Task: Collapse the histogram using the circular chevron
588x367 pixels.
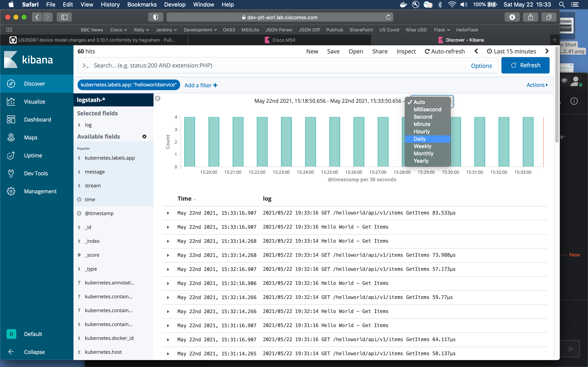Action: (158, 98)
